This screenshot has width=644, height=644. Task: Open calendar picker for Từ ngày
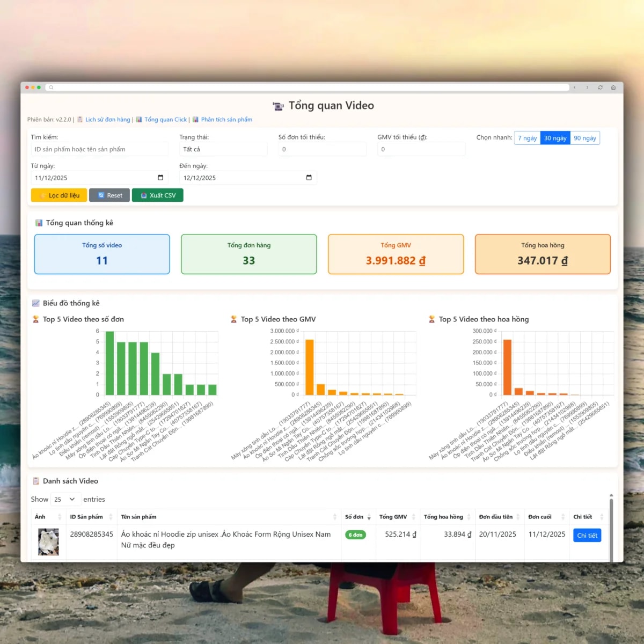160,178
